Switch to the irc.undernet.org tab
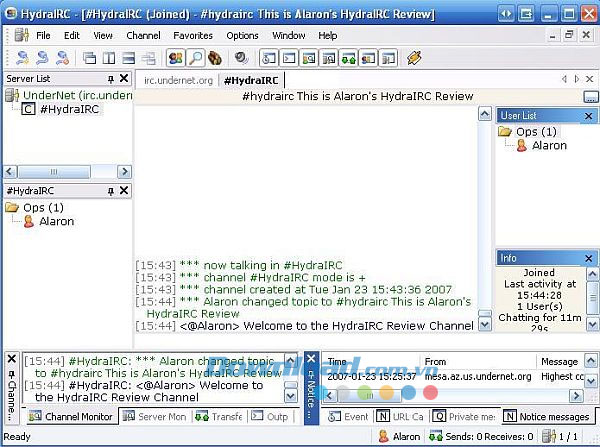The width and height of the screenshot is (600, 447). [x=178, y=79]
